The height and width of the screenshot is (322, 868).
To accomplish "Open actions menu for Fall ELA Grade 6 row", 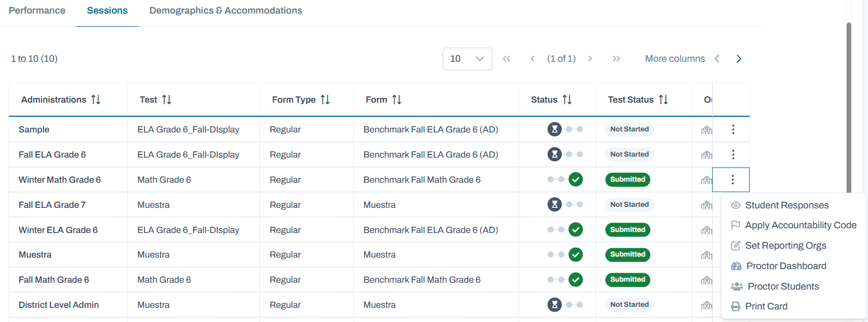I will click(x=733, y=154).
